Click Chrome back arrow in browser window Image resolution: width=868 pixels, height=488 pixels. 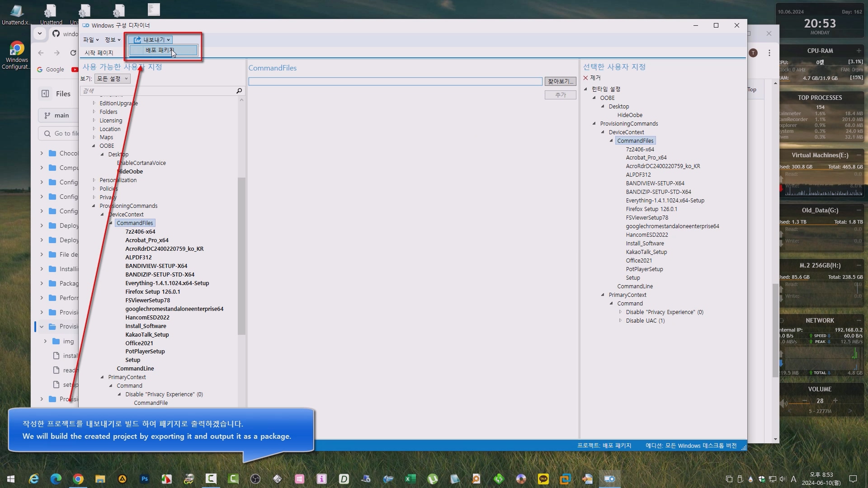(41, 53)
